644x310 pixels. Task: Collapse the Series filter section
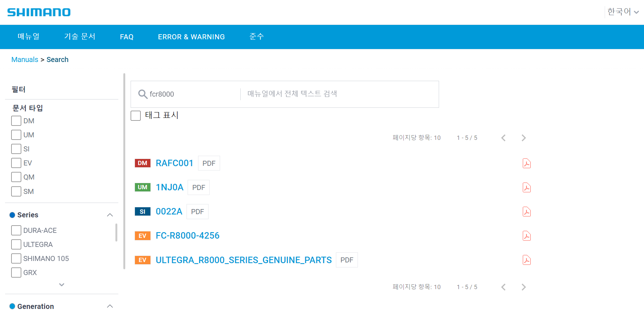tap(110, 215)
